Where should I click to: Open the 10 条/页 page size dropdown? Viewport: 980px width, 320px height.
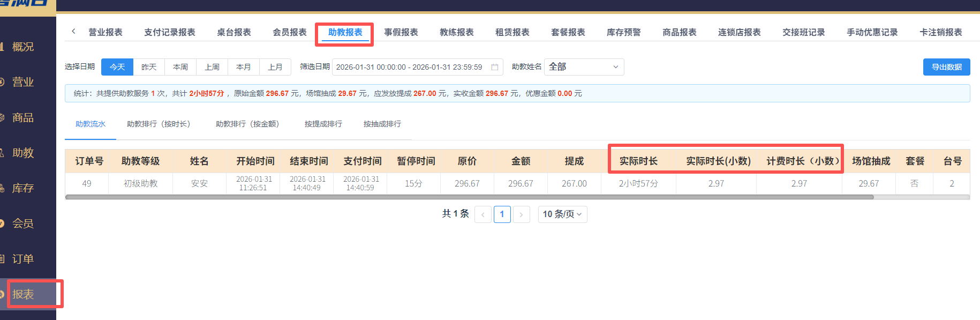[x=563, y=214]
